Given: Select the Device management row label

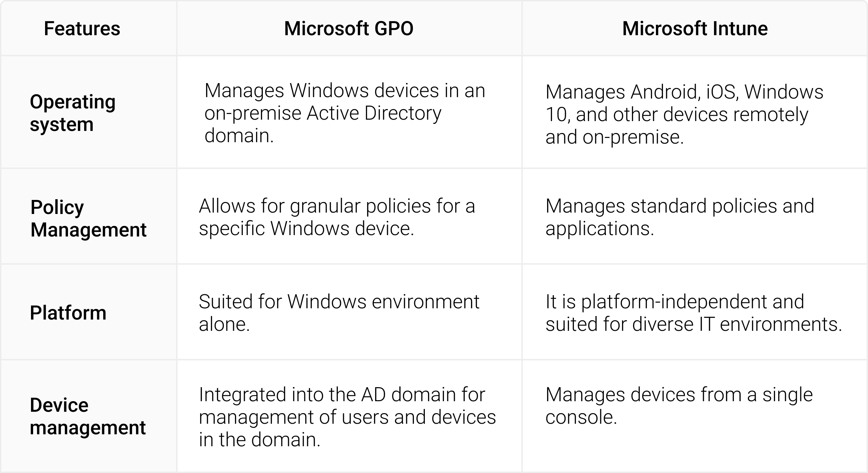Looking at the screenshot, I should coord(87,416).
